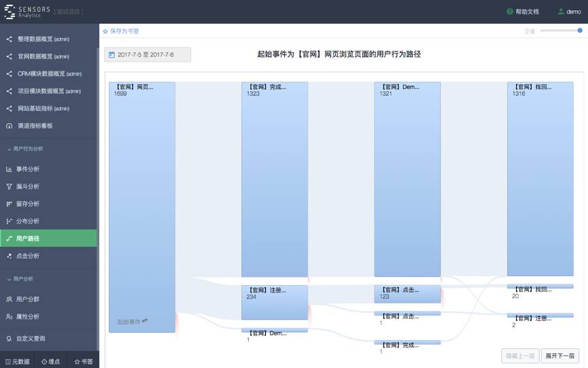The image size is (588, 368).
Task: Click share icon beside 项目模块数据概览
Action: coord(9,91)
